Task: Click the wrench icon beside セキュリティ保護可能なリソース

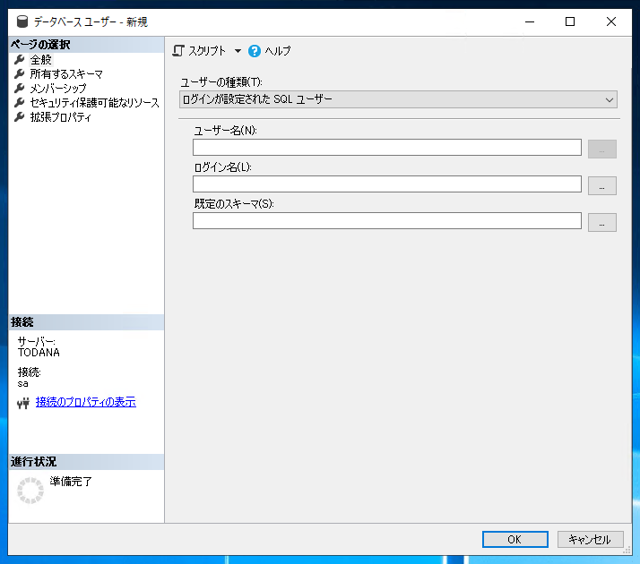Action: (x=19, y=103)
